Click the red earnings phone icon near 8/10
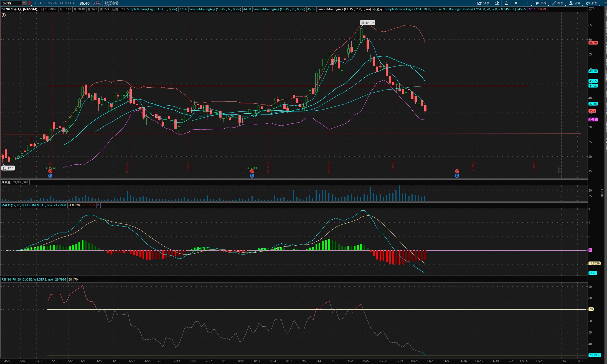 pyautogui.click(x=252, y=171)
